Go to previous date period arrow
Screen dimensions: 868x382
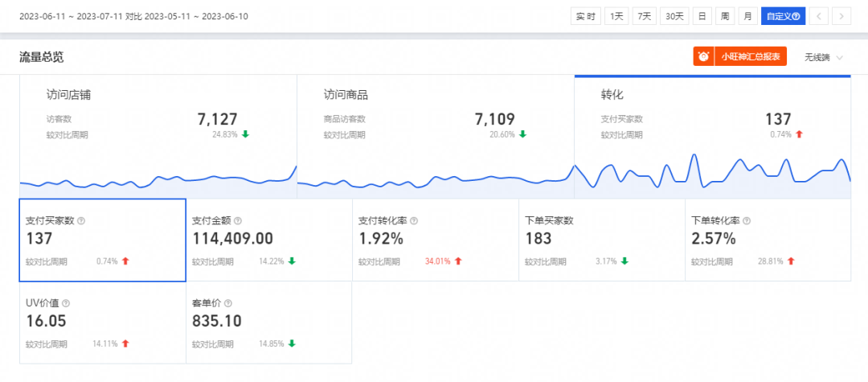(x=819, y=16)
